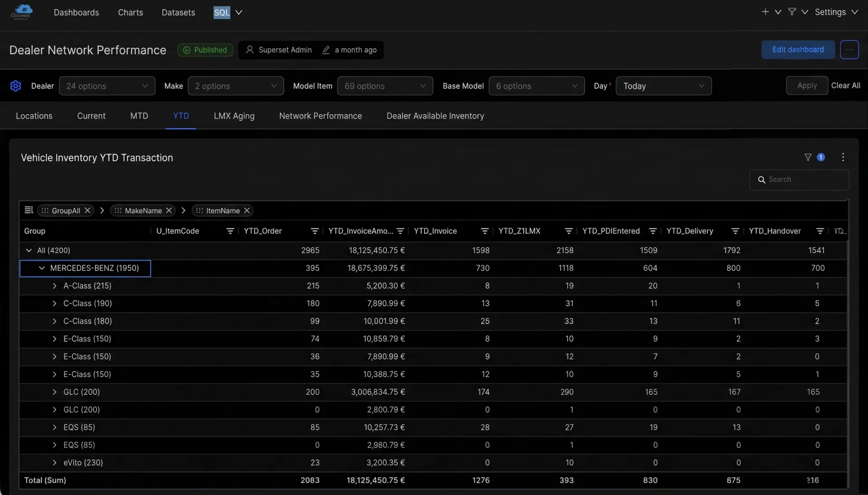Remove the ItemName grouping chip

247,211
